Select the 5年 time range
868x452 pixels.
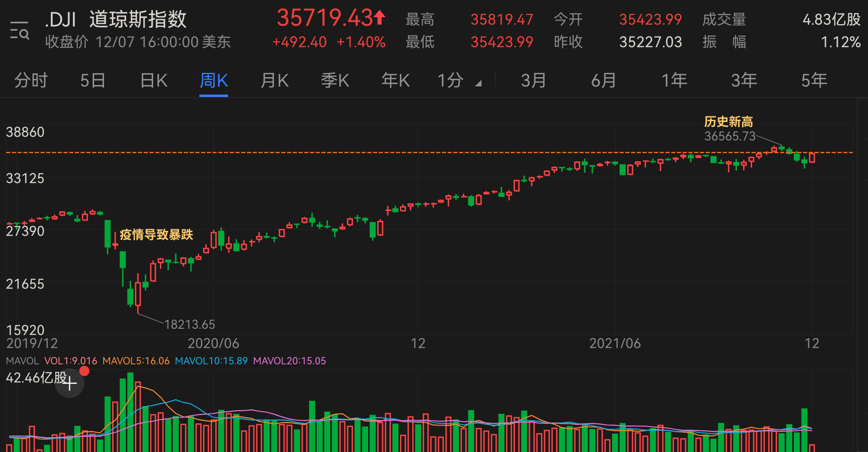point(815,81)
